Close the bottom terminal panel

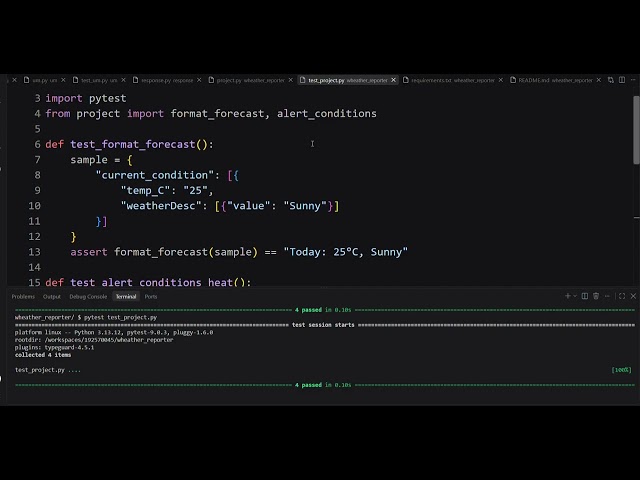633,296
